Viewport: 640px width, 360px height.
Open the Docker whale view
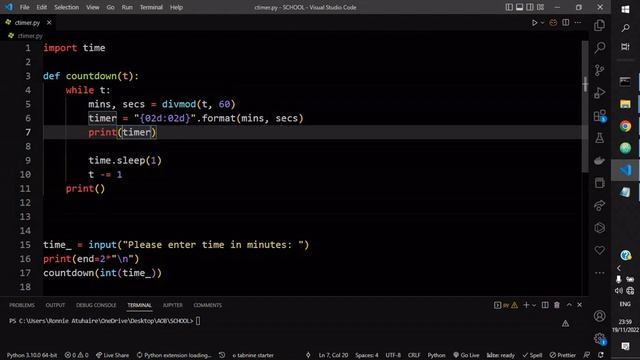point(600,160)
